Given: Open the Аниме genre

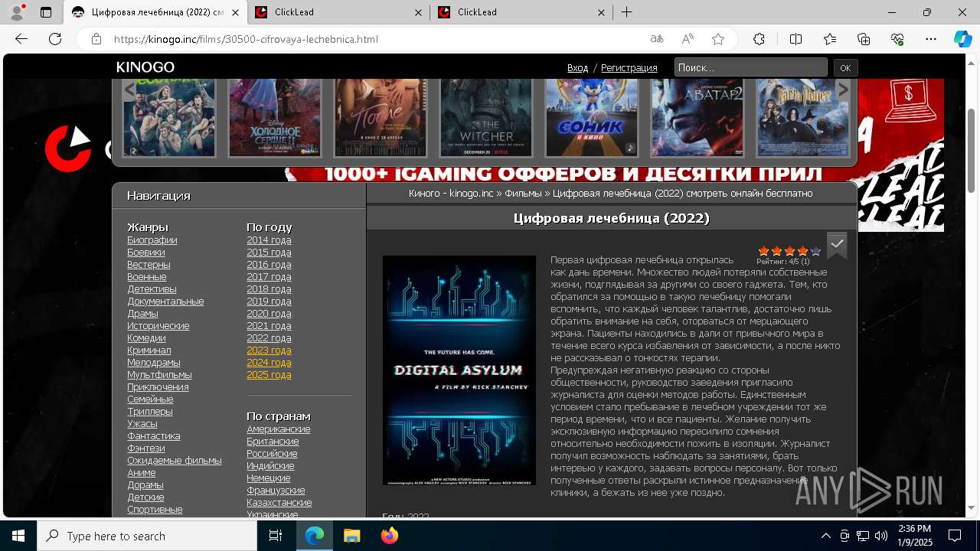Looking at the screenshot, I should [142, 473].
